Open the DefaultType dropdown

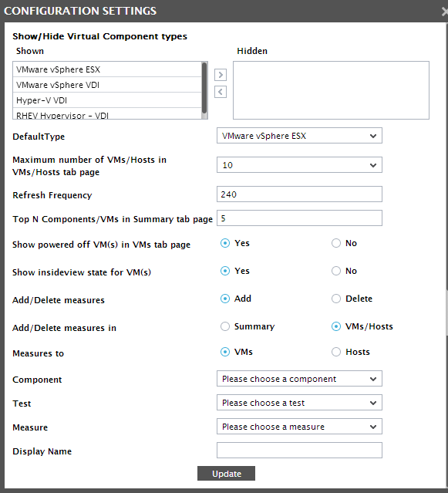[x=299, y=136]
